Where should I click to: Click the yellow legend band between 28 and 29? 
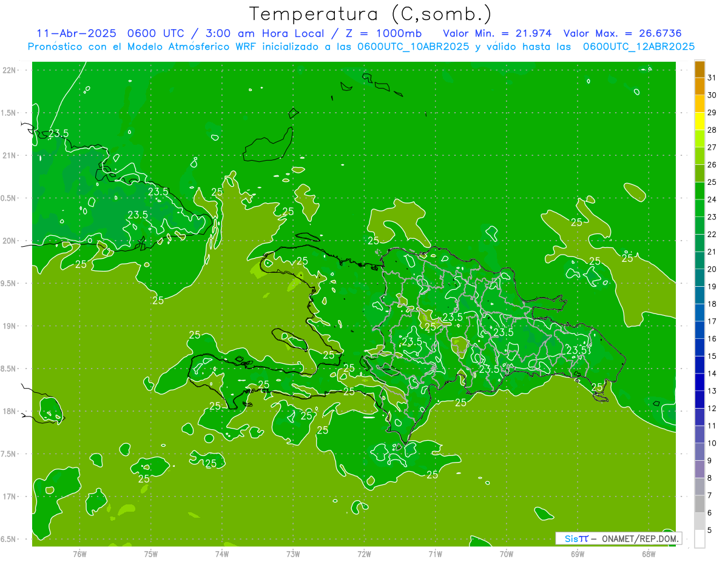(x=699, y=121)
